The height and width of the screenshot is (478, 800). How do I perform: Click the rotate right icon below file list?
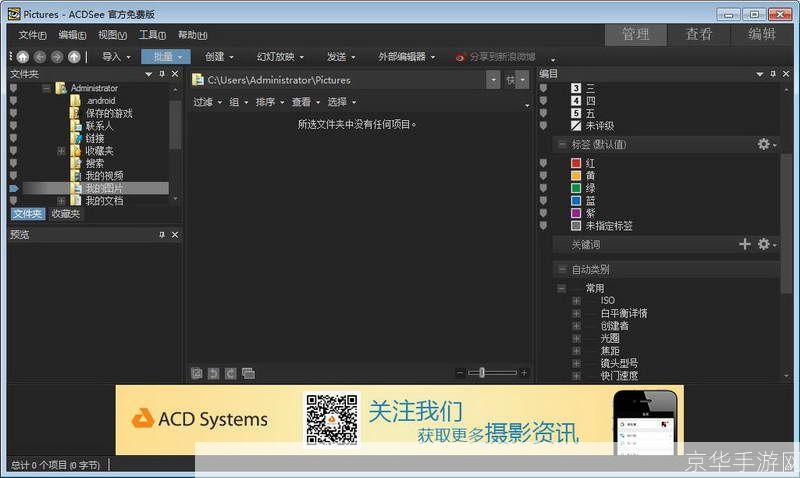tap(231, 373)
